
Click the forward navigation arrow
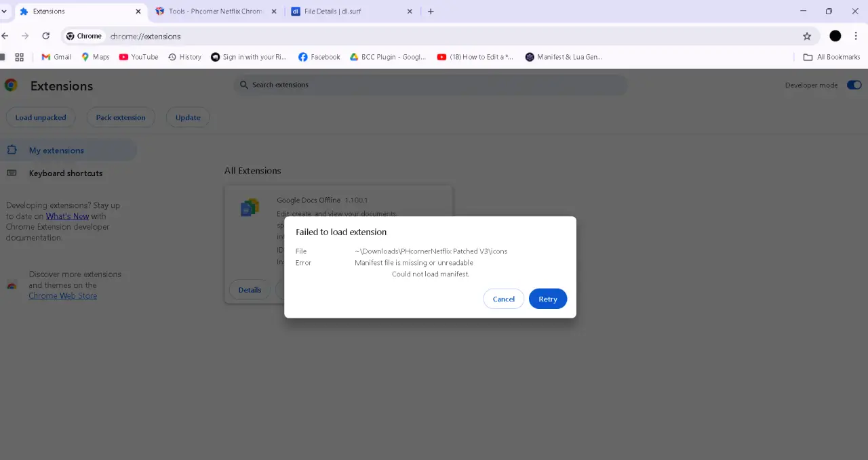pos(25,36)
